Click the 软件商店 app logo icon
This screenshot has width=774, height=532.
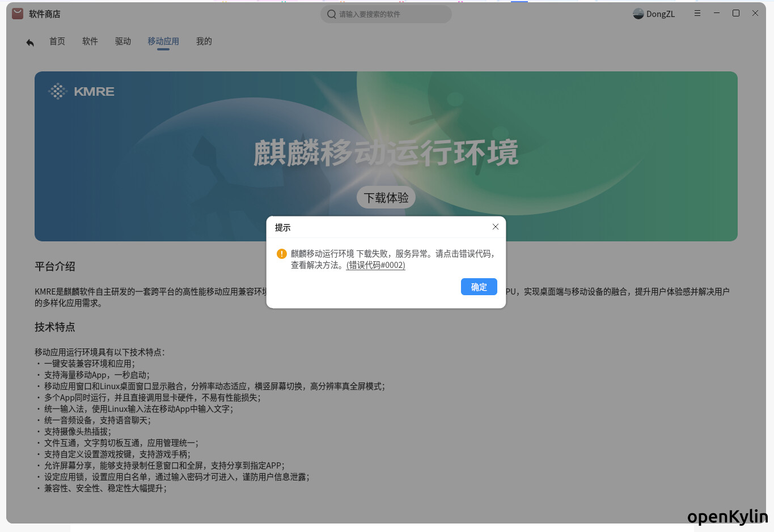click(18, 14)
